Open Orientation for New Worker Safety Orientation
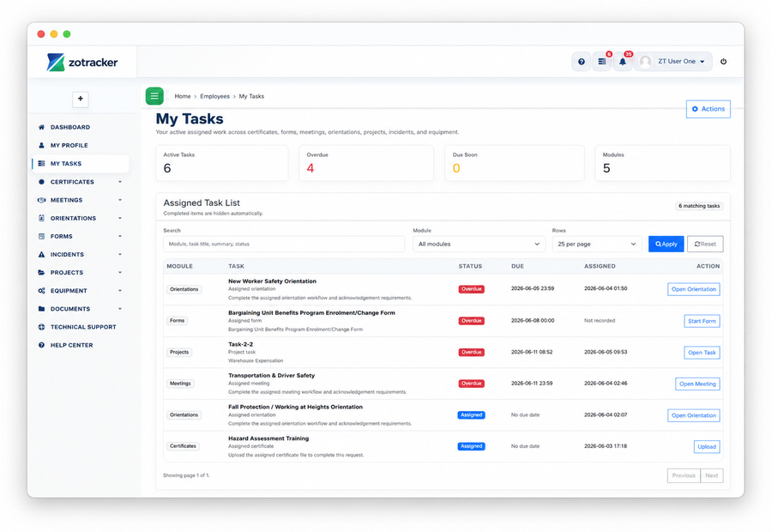The height and width of the screenshot is (532, 772). point(693,289)
